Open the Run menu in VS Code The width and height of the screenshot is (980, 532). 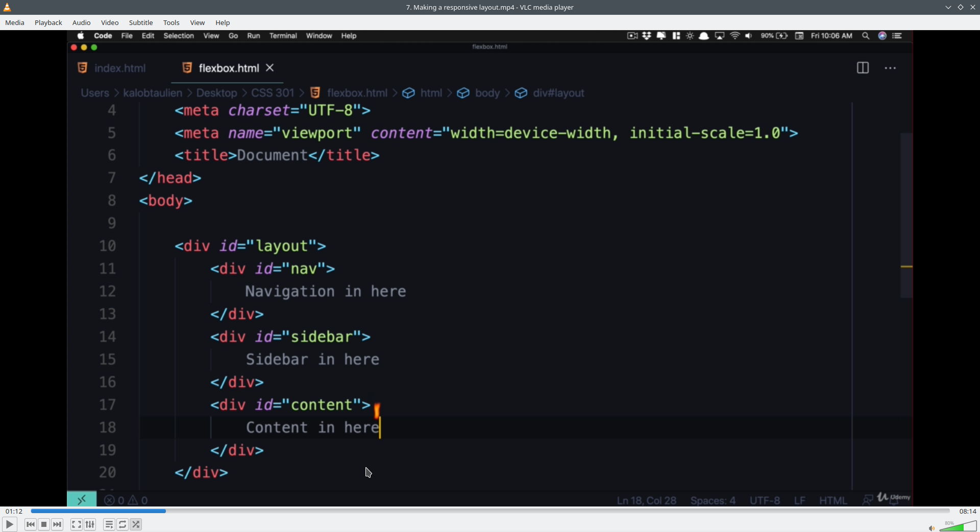point(254,36)
